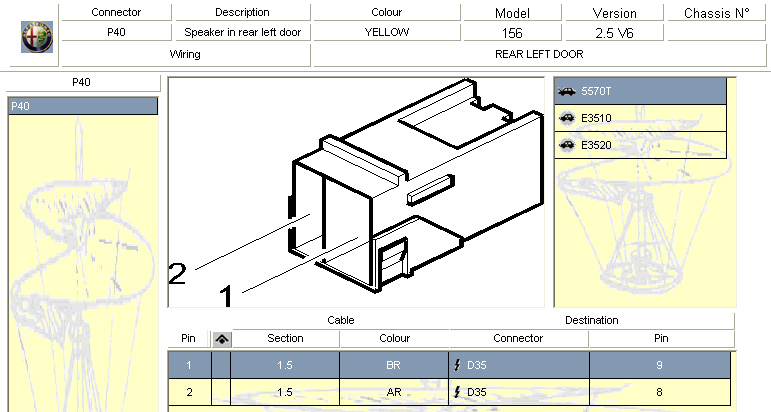Click the Section column header
771x412 pixels.
point(285,338)
